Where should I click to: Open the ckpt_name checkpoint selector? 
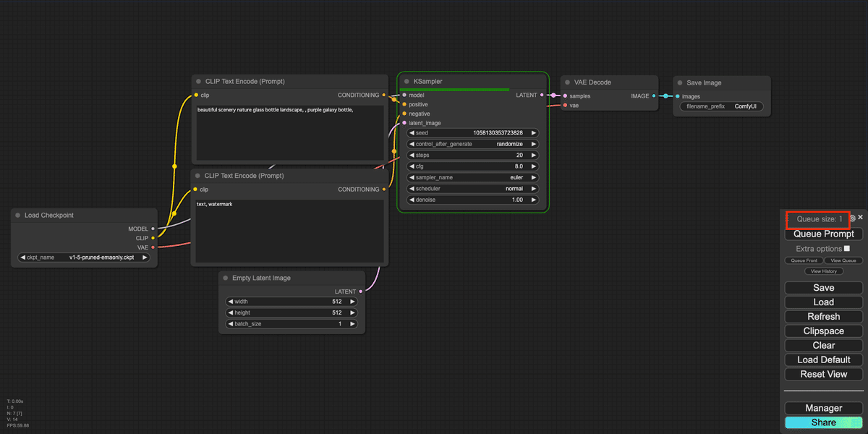pyautogui.click(x=83, y=257)
